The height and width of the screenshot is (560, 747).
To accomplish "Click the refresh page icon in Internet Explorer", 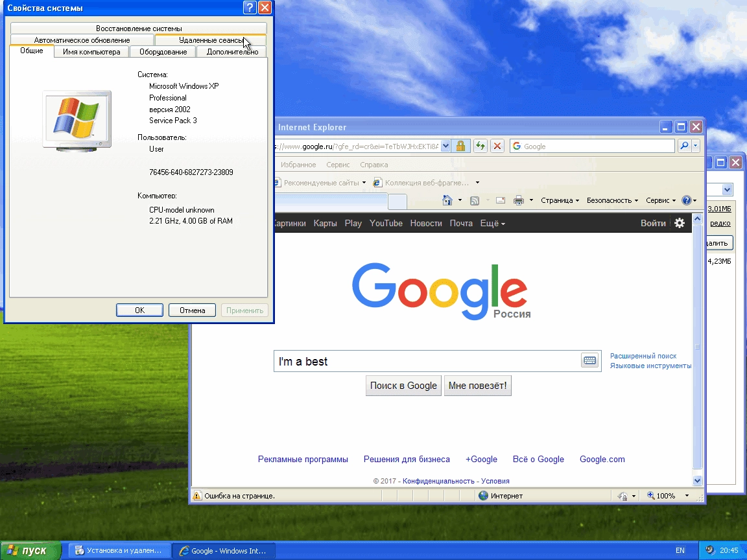I will (480, 146).
